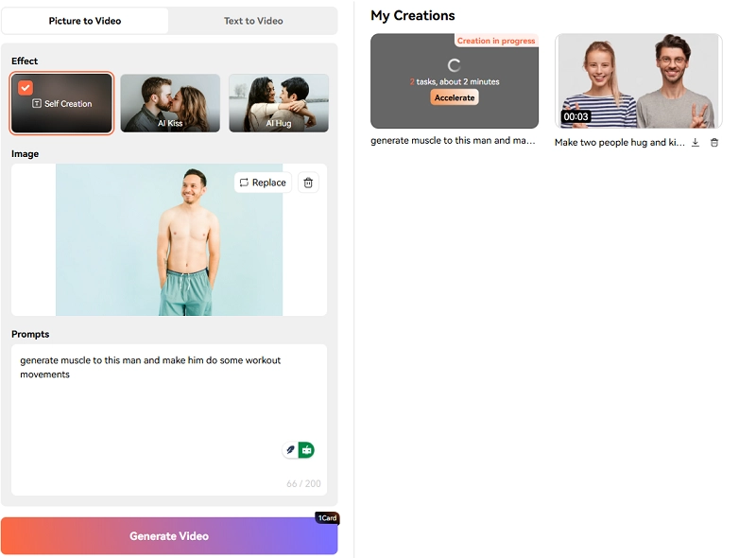Click the loading spinner on in-progress creation
Screen dimensions: 756x558
(x=454, y=65)
